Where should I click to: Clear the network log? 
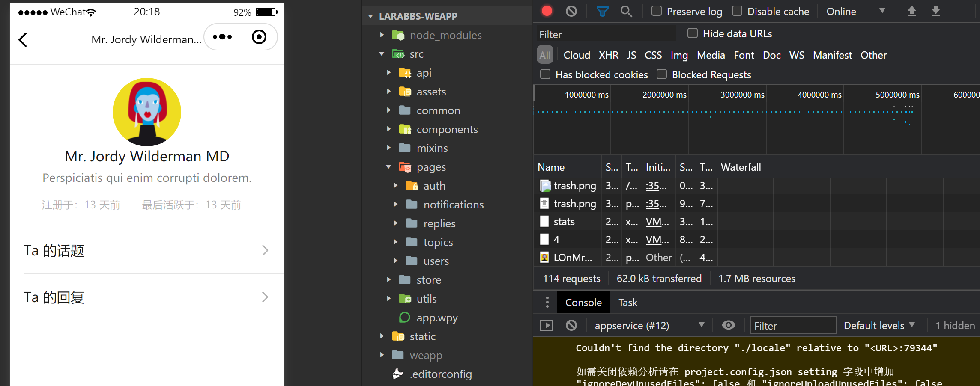[x=571, y=11]
